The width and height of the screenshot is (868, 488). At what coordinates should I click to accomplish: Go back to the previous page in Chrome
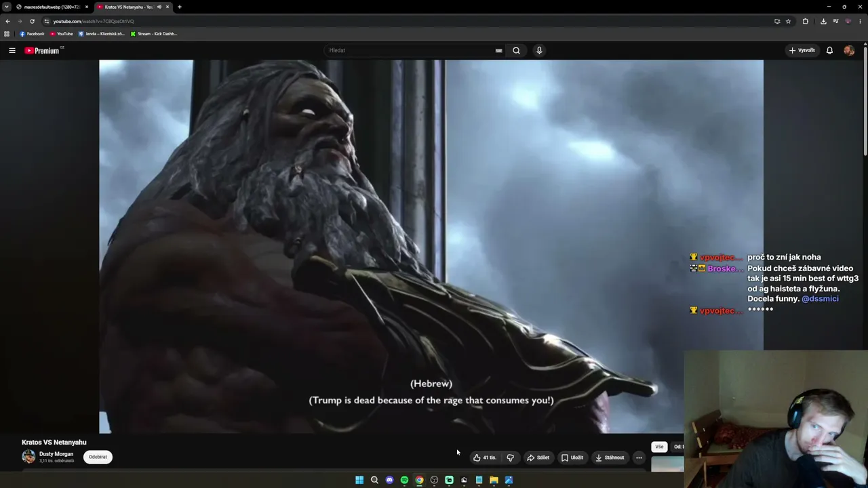pyautogui.click(x=7, y=21)
